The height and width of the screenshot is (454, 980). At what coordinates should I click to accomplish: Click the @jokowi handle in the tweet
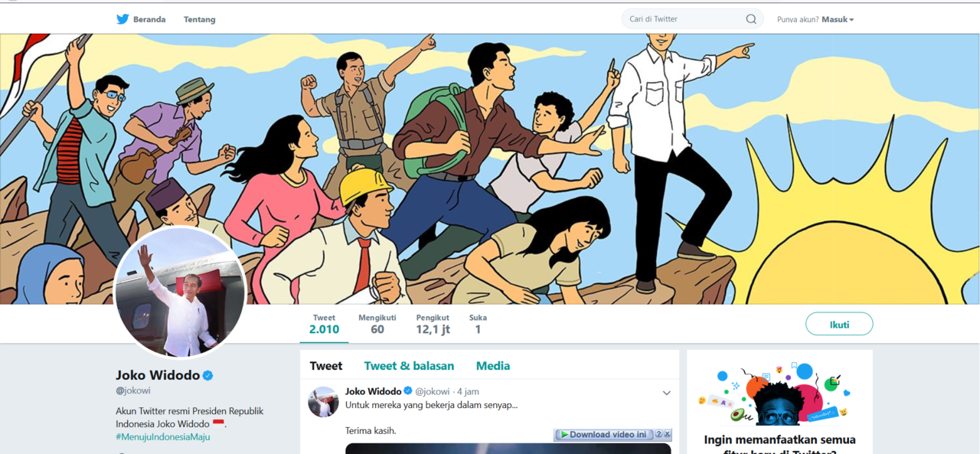point(433,391)
